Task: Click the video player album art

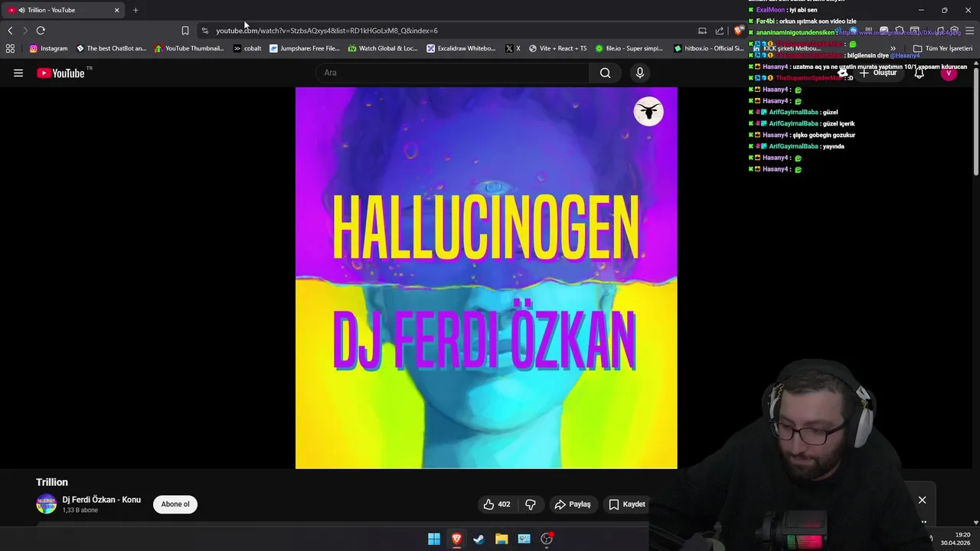Action: pos(486,278)
